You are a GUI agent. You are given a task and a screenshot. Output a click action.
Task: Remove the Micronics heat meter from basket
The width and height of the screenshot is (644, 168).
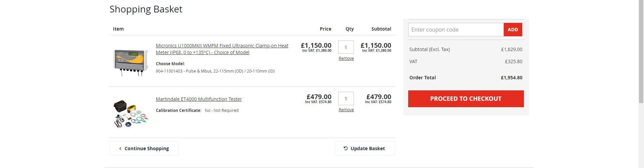346,58
